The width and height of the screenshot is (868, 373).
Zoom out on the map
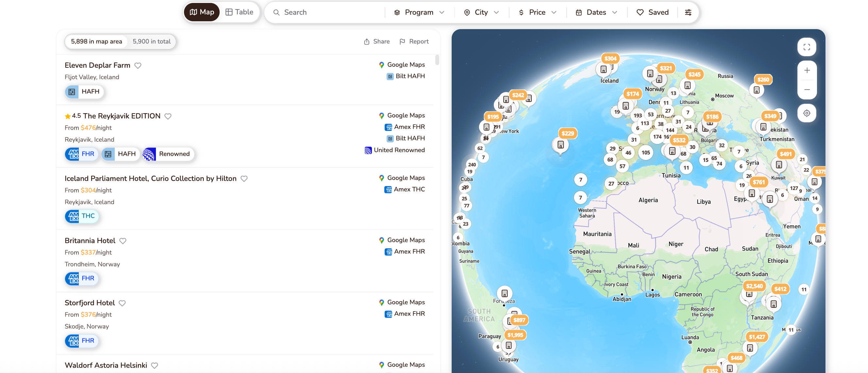click(807, 90)
